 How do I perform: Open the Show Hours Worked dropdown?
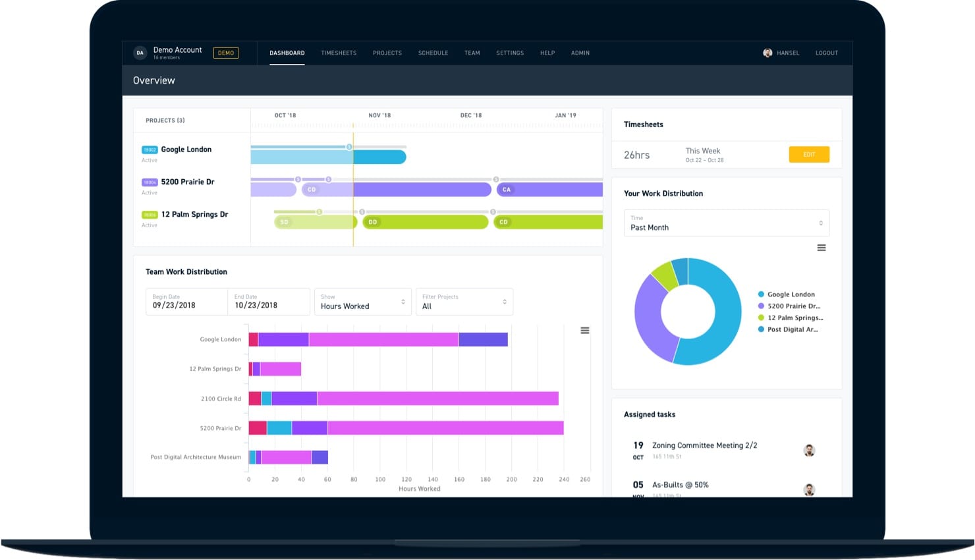363,302
